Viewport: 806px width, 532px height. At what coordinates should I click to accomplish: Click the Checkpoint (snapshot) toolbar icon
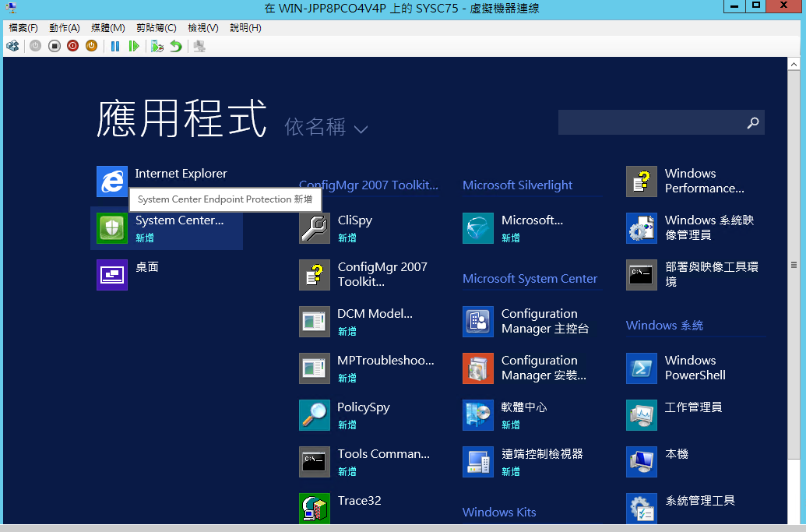157,46
